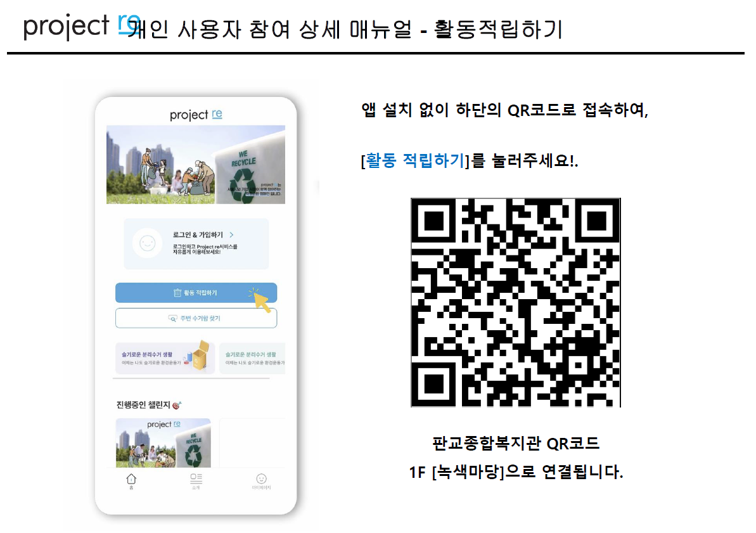Open the WE RECYCLE banner image below the phone logo
756x533 pixels.
coord(196,165)
